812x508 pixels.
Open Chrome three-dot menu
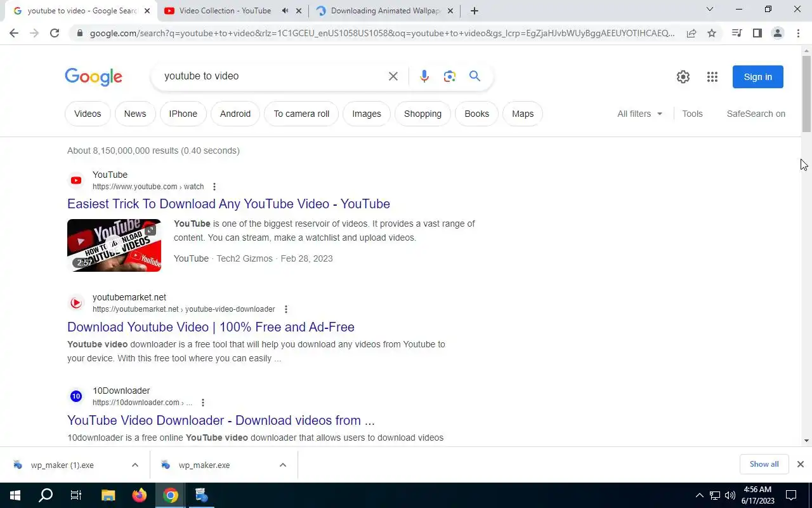(x=798, y=33)
